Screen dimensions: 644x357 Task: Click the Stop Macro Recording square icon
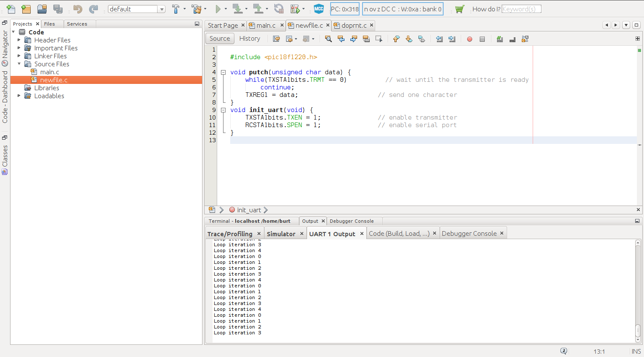[482, 39]
